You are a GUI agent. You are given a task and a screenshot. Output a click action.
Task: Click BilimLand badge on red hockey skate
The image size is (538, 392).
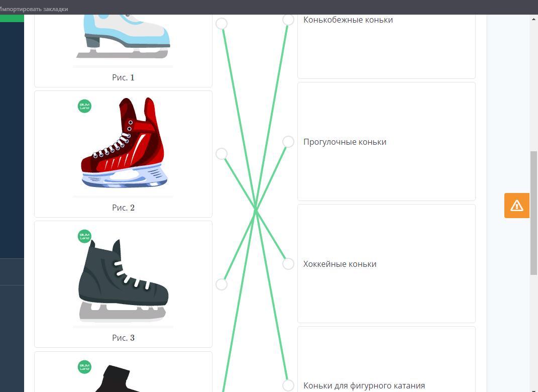point(84,106)
